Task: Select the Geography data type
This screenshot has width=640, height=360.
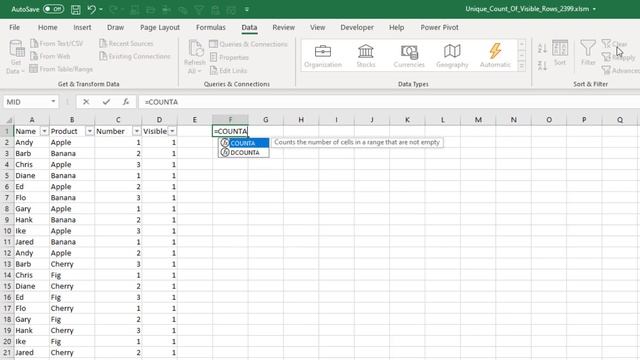Action: 452,56
